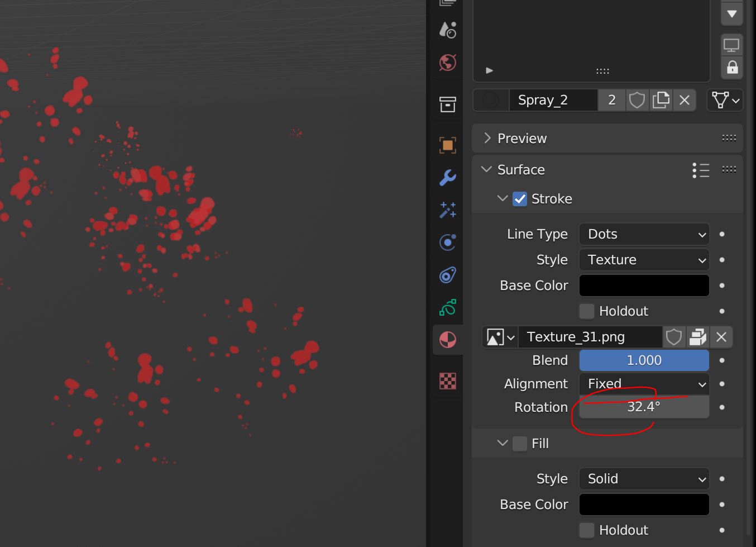756x547 pixels.
Task: Open the Collection properties tab
Action: pyautogui.click(x=447, y=104)
